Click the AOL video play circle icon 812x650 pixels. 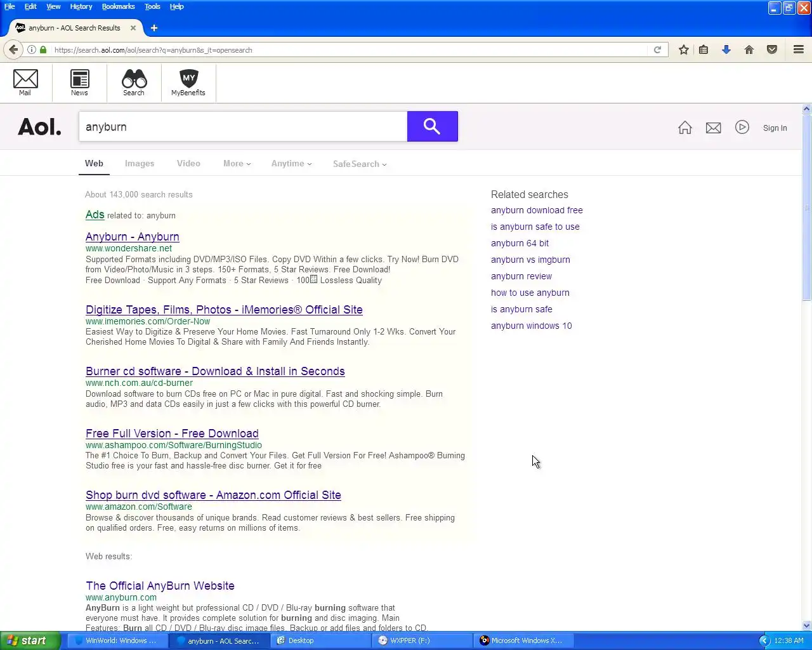coord(742,128)
